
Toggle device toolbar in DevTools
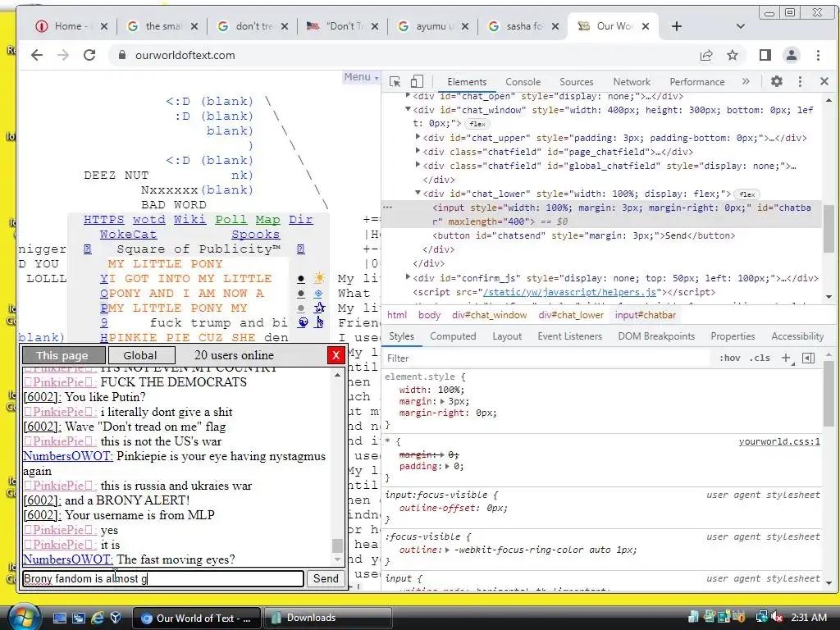pos(416,81)
